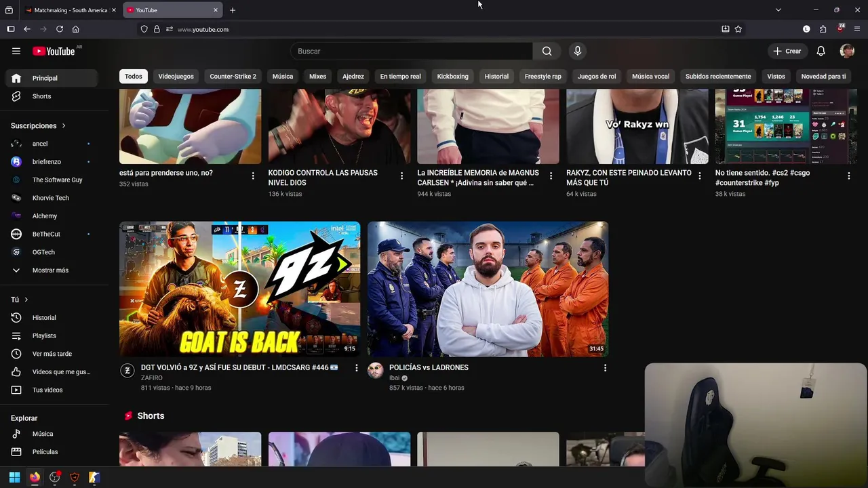Filter by Ajedrez chip
This screenshot has width=868, height=488.
[x=353, y=77]
